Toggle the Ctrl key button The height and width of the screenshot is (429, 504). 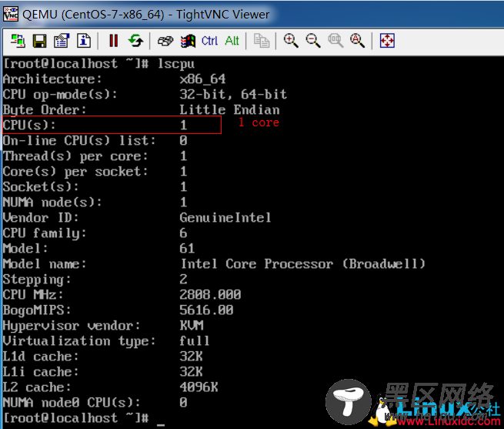[x=209, y=41]
